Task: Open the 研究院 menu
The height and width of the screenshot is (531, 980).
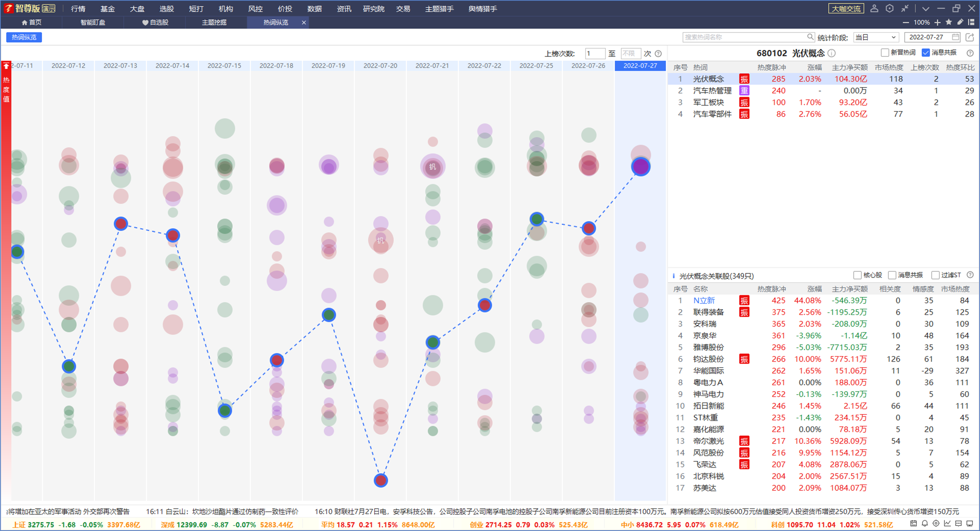Action: point(374,9)
